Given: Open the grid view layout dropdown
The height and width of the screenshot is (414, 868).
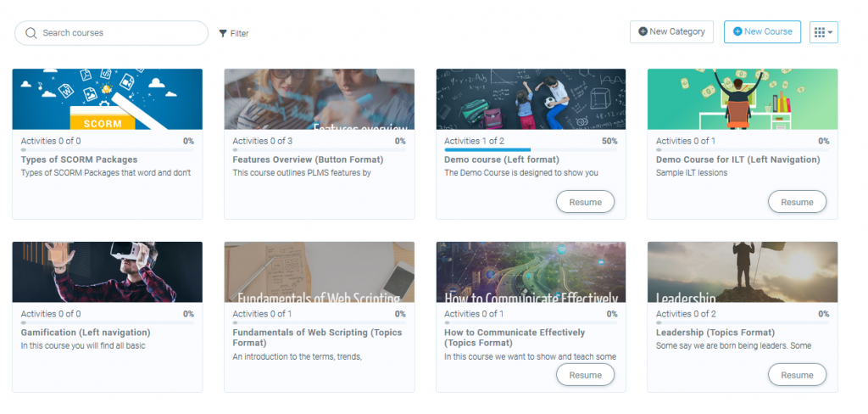Looking at the screenshot, I should pyautogui.click(x=823, y=32).
